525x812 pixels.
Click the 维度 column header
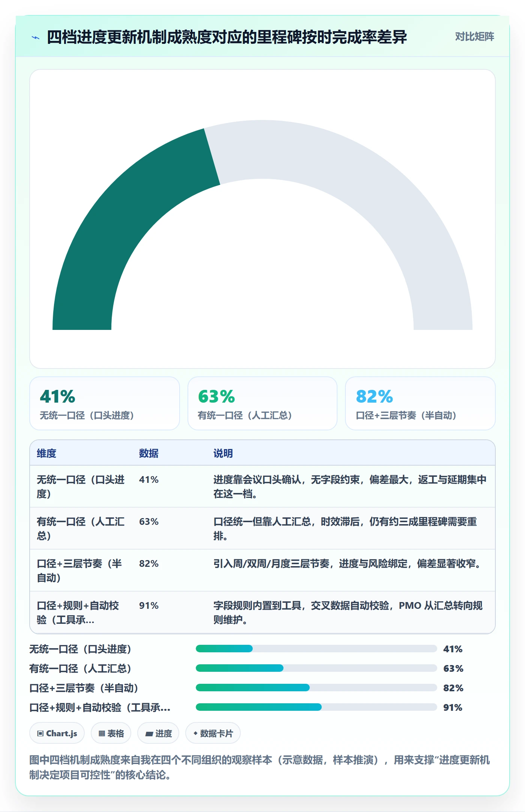(46, 453)
